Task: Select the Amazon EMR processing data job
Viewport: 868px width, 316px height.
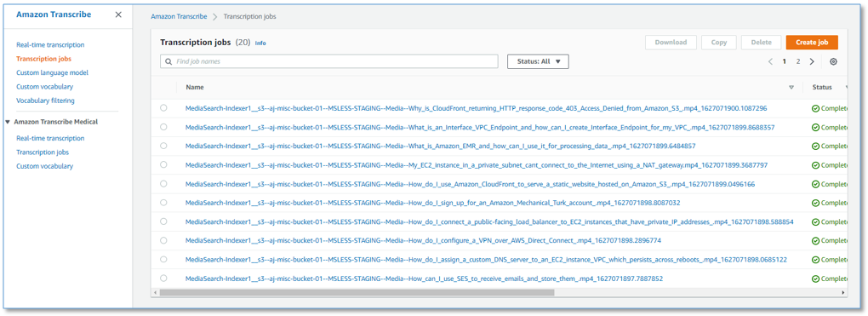Action: point(163,146)
